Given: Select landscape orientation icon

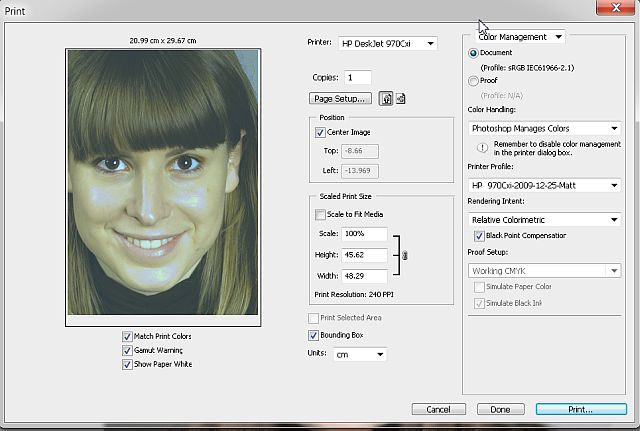Looking at the screenshot, I should 400,98.
